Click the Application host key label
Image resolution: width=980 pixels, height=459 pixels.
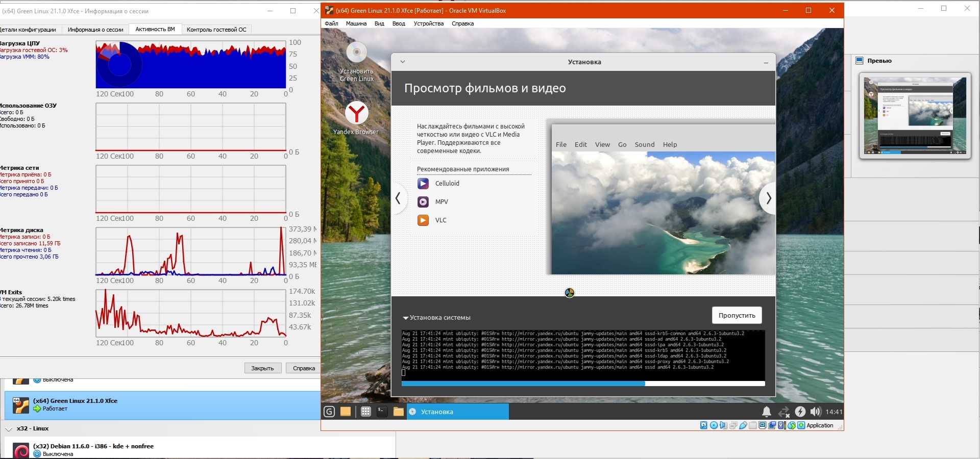click(820, 425)
